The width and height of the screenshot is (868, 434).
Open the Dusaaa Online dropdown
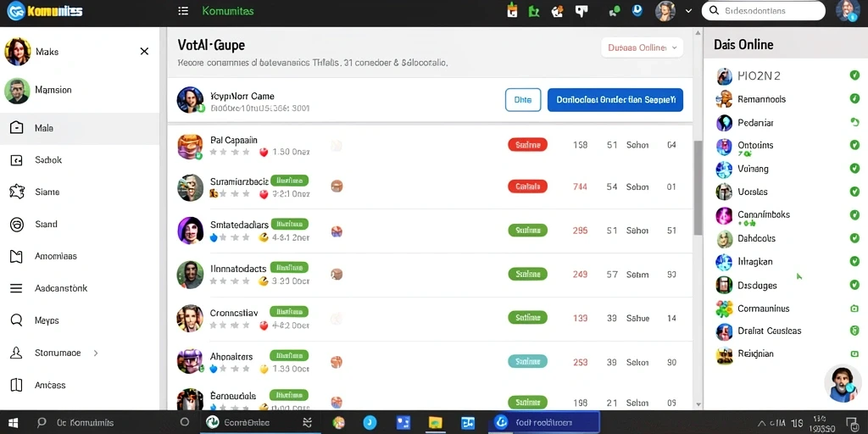click(643, 47)
